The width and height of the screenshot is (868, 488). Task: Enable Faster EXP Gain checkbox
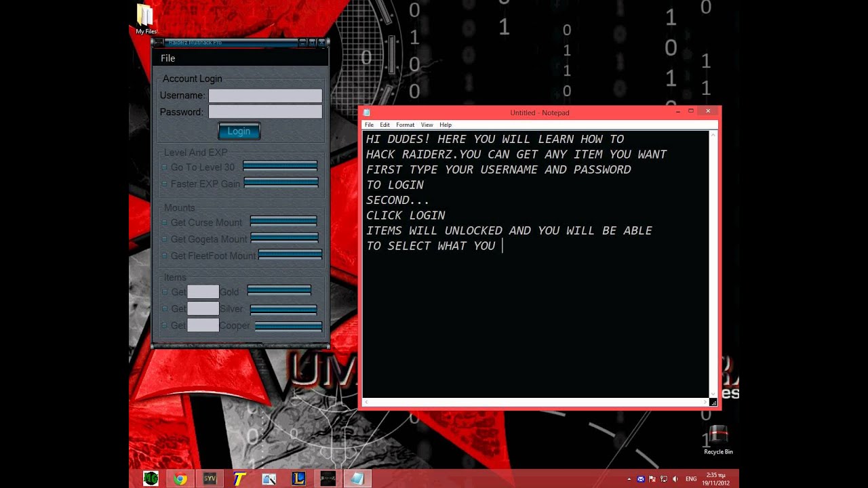click(x=164, y=184)
